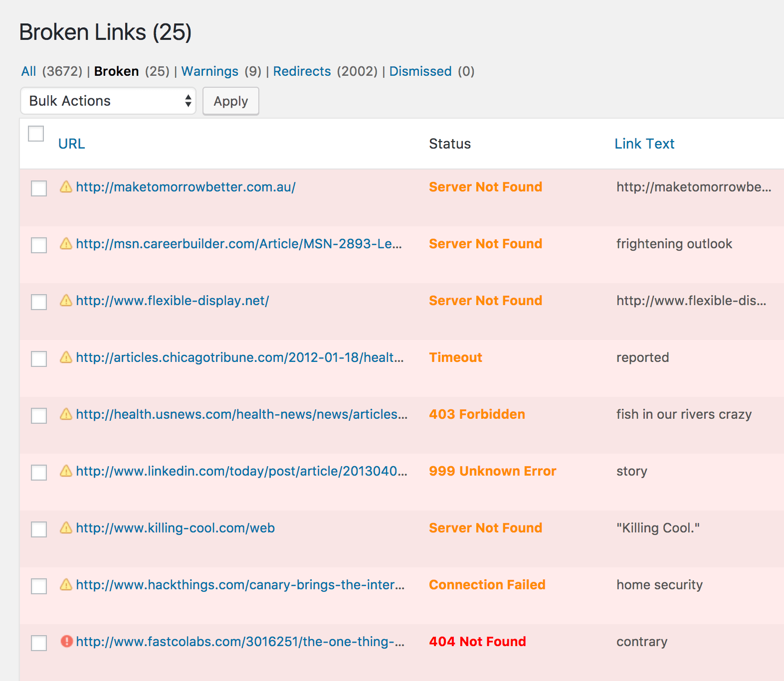Click link text 'http://www.flexible-dis...'
The width and height of the screenshot is (784, 681).
coord(691,301)
